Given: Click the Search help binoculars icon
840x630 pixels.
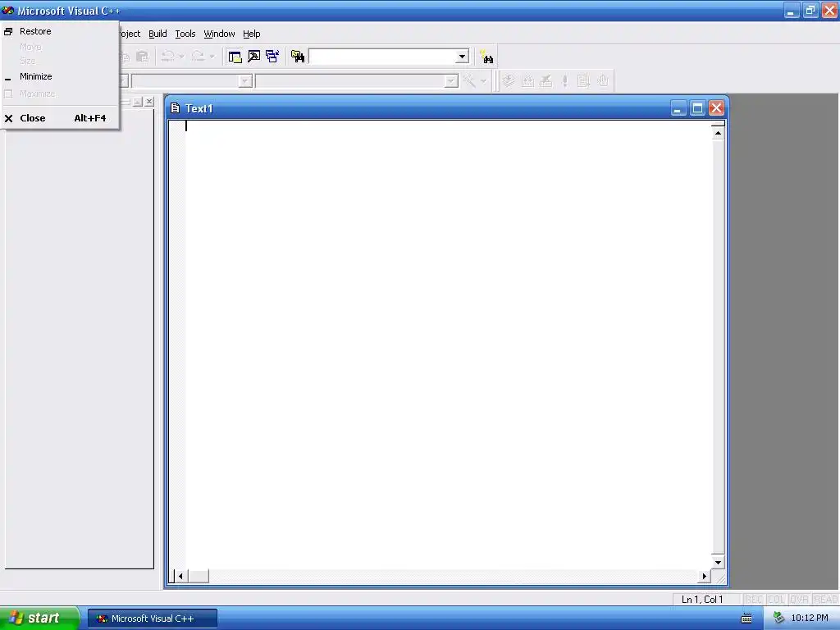Looking at the screenshot, I should tap(486, 57).
